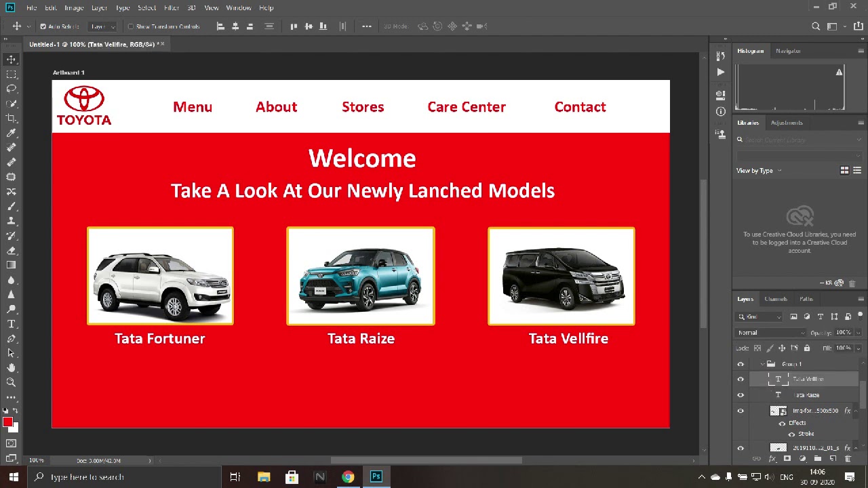Open the Filter menu
The height and width of the screenshot is (488, 868).
tap(172, 7)
